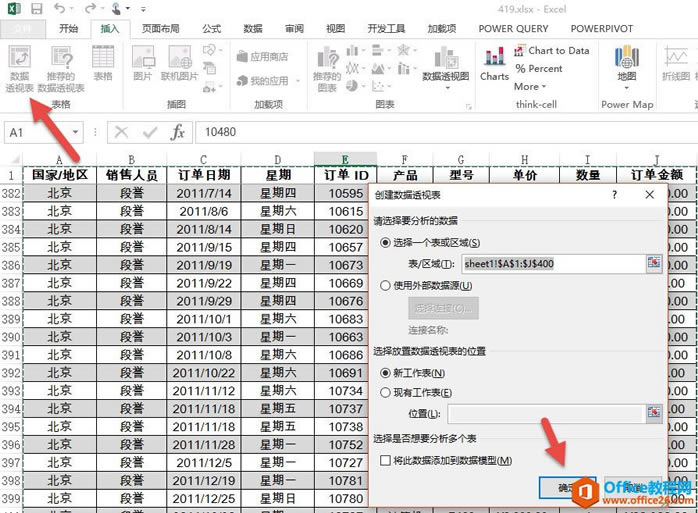This screenshot has width=698, height=513.
Task: Select the 选择一个表或区域 radio button
Action: point(385,243)
